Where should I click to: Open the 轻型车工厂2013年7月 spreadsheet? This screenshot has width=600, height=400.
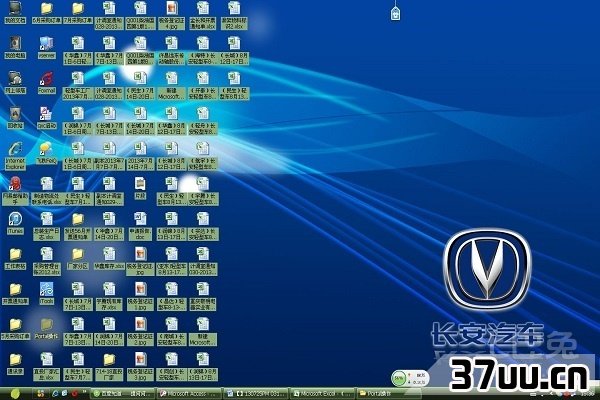[x=78, y=86]
